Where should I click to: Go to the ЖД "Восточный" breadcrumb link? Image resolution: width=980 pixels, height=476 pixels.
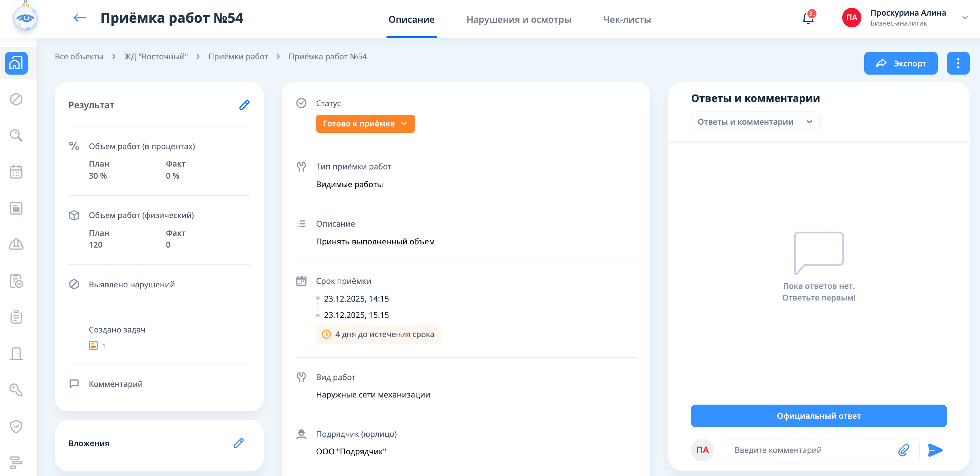pos(156,57)
